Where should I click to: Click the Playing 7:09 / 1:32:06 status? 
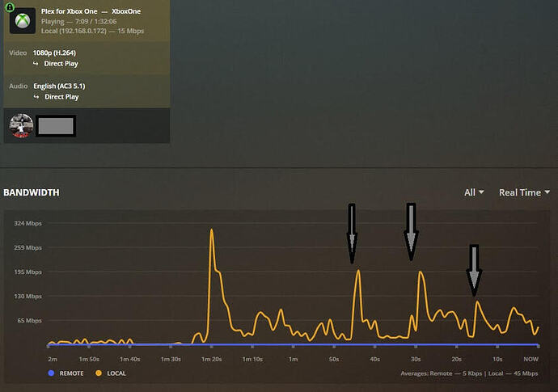[78, 21]
